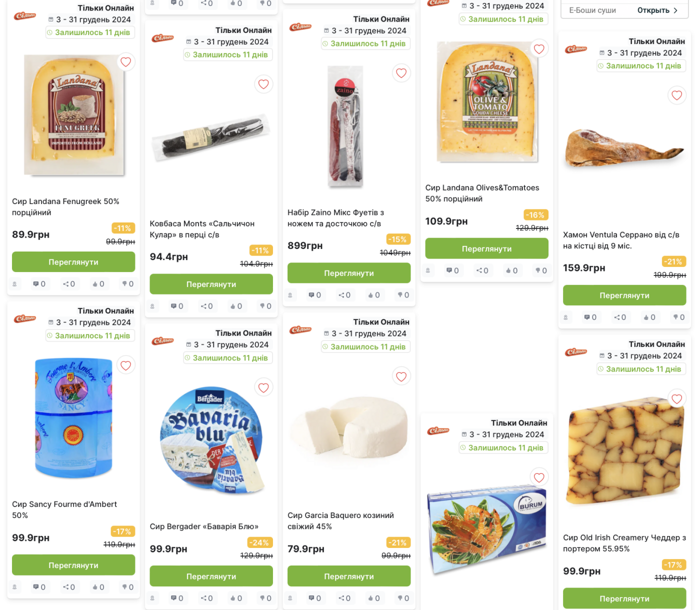This screenshot has height=610, width=700.
Task: Click Переглянути under Сир Landana Olives&Tomatoes
Action: click(x=487, y=248)
